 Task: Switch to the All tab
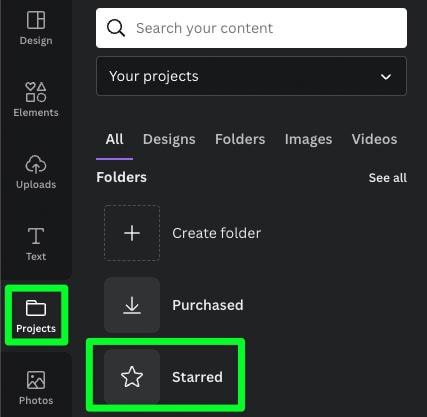pyautogui.click(x=114, y=139)
